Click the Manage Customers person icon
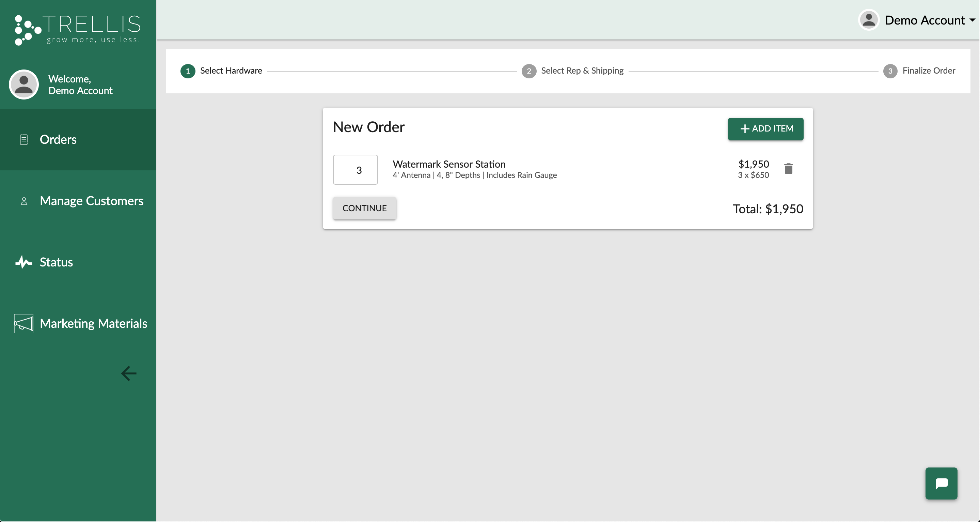This screenshot has width=980, height=522. click(23, 201)
